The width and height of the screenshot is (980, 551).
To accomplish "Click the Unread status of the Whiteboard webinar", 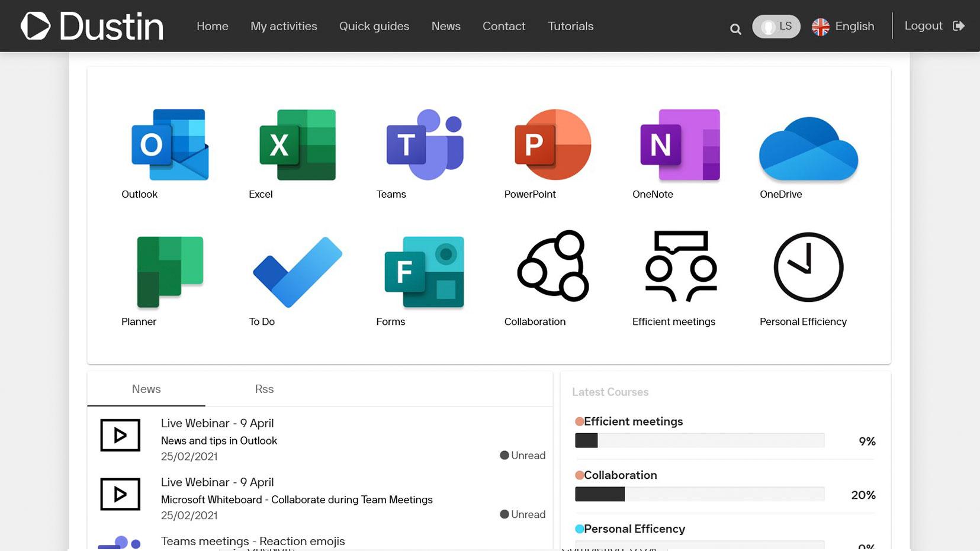I will point(523,514).
